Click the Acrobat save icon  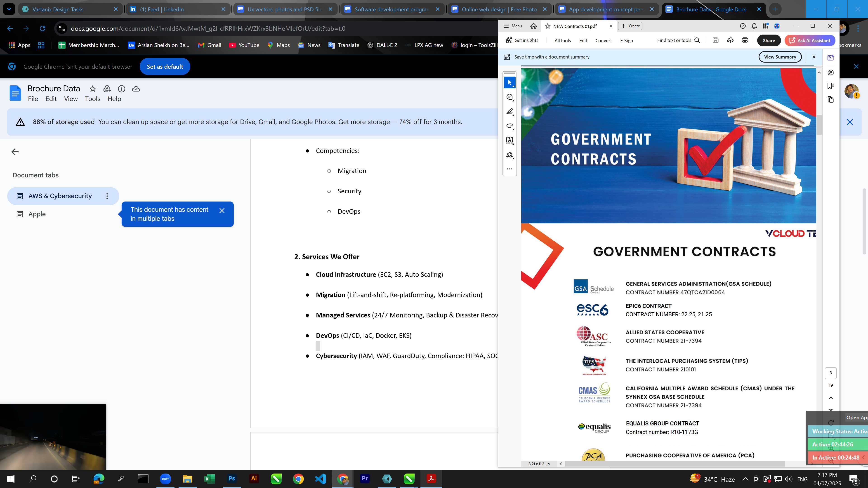coord(715,40)
